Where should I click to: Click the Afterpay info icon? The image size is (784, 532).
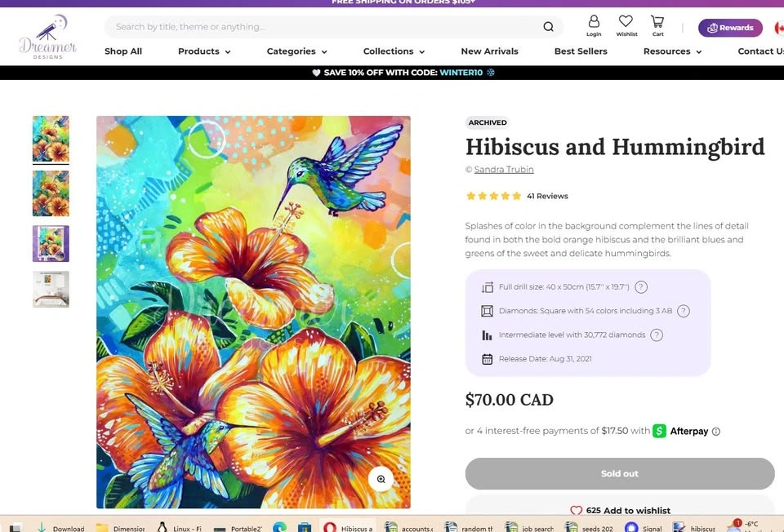coord(716,432)
